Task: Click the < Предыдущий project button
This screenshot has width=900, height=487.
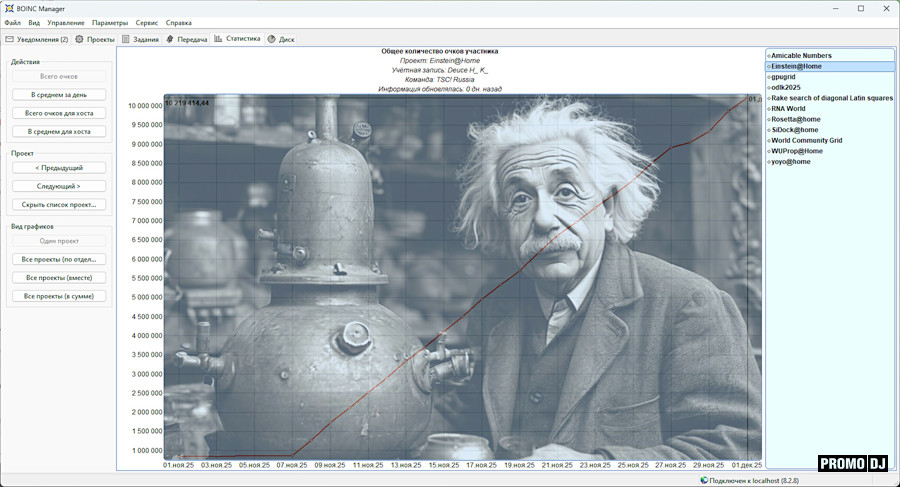Action: (58, 168)
